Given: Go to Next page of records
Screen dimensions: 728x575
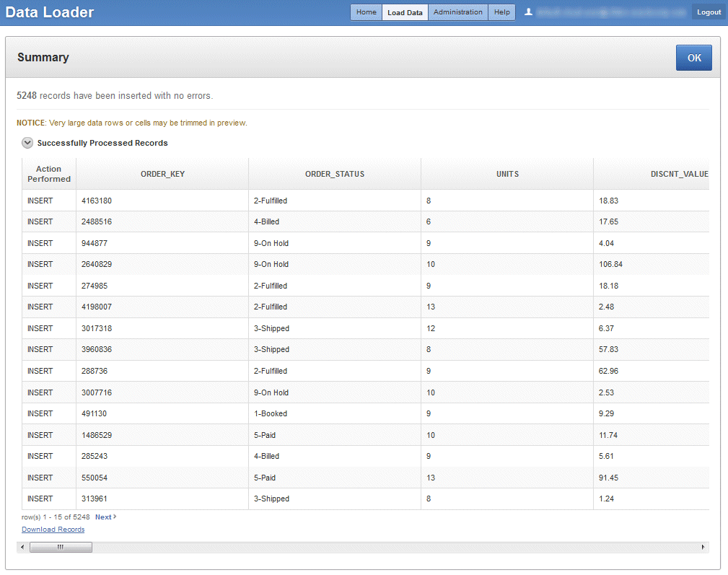Looking at the screenshot, I should (x=105, y=517).
